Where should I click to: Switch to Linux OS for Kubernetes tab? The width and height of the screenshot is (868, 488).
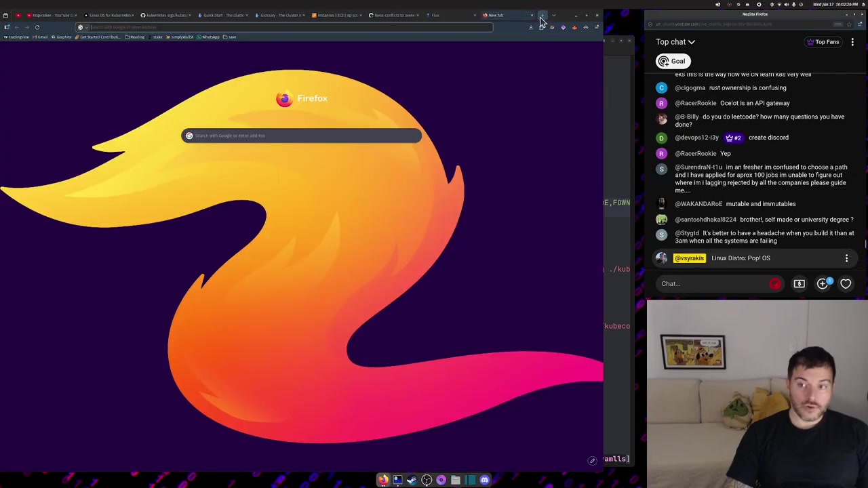[x=108, y=15]
